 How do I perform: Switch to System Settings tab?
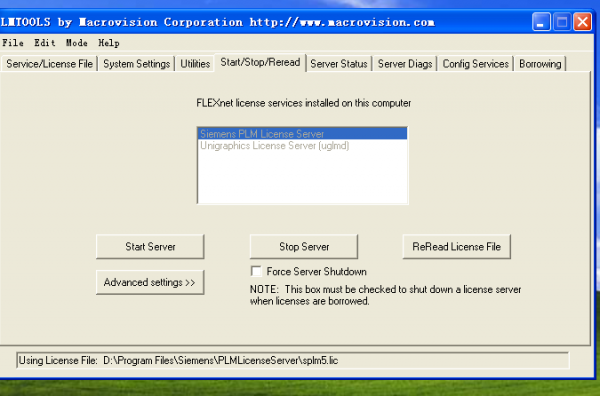tap(137, 64)
